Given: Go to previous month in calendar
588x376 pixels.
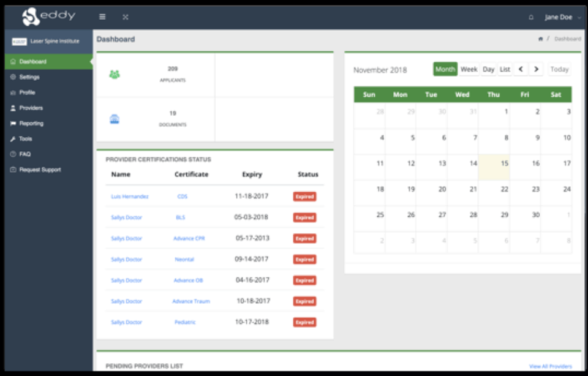Looking at the screenshot, I should pyautogui.click(x=521, y=69).
